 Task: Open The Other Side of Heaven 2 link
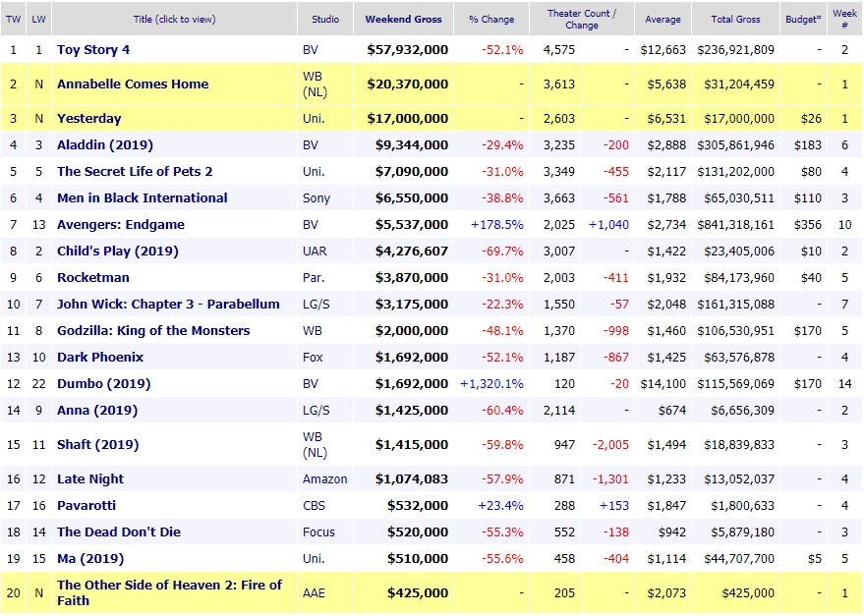point(169,592)
